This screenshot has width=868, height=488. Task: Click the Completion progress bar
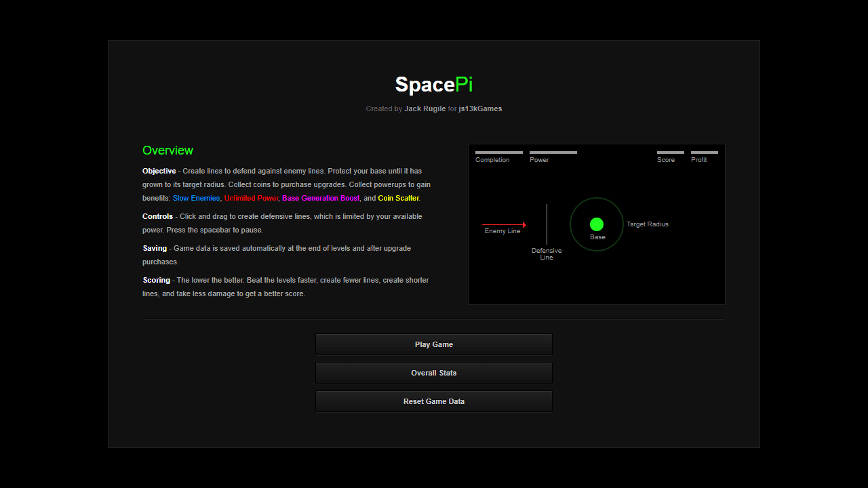pos(499,152)
